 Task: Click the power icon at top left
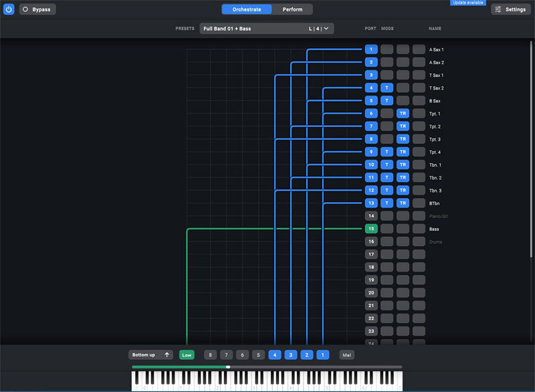tap(9, 9)
